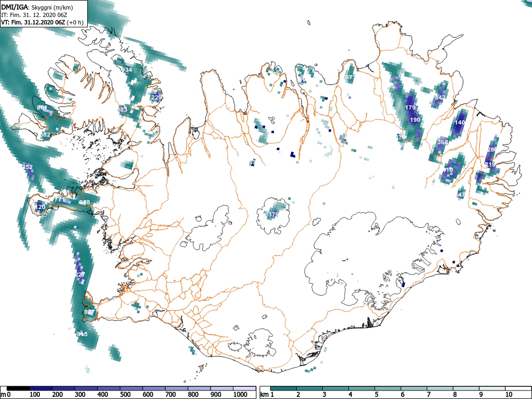This screenshot has width=532, height=399.
Task: Pick the 7–8 km pale teal legend swatch
Action: [x=440, y=388]
